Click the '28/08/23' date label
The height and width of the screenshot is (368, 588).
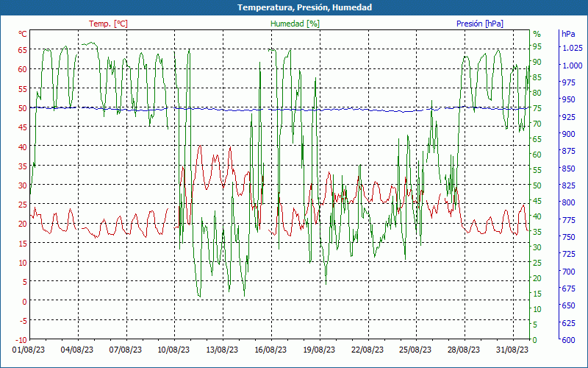[x=464, y=350]
